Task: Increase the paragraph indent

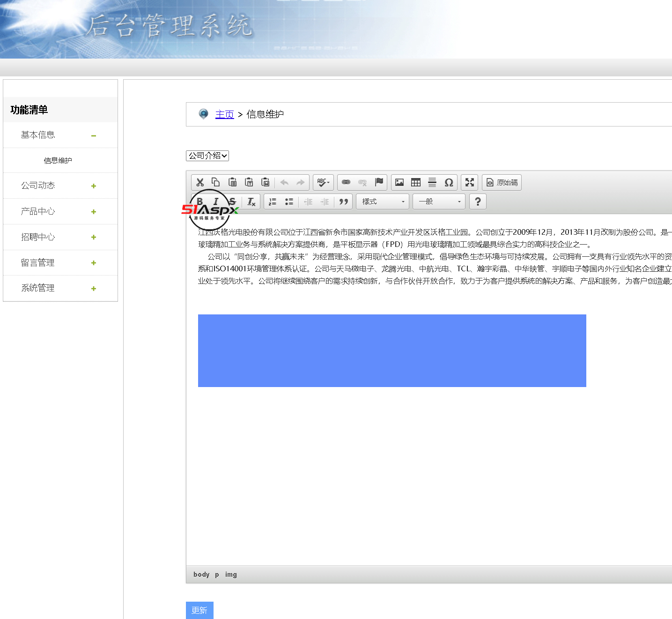Action: click(325, 201)
